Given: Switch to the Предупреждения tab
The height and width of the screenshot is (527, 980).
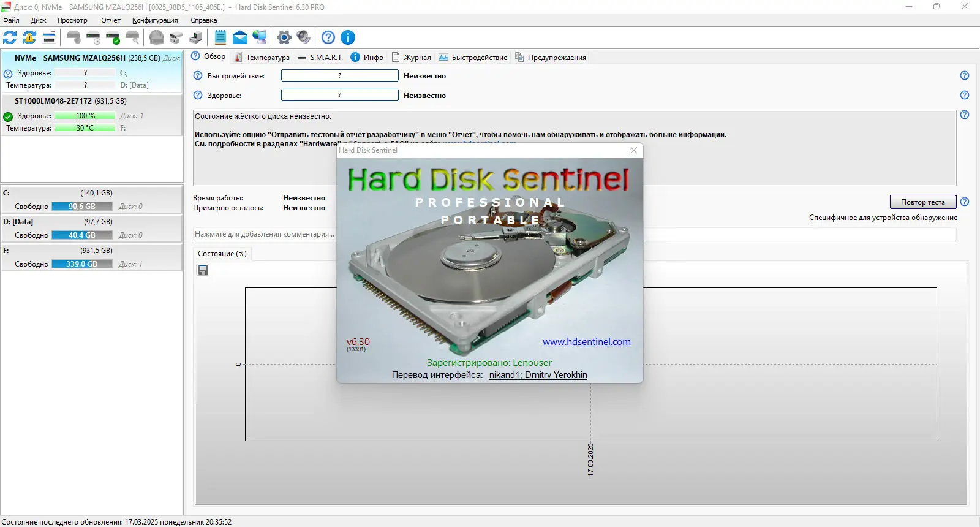Looking at the screenshot, I should click(551, 58).
